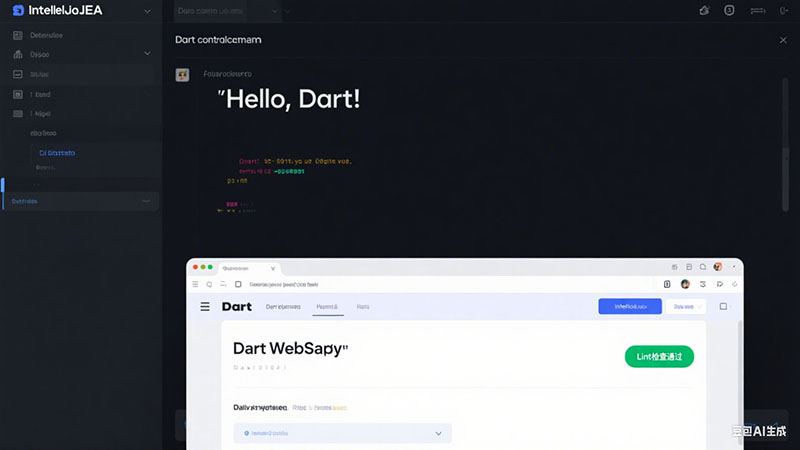This screenshot has height=450, width=800.
Task: Click the square icon at the Dart header's far right
Action: point(723,307)
